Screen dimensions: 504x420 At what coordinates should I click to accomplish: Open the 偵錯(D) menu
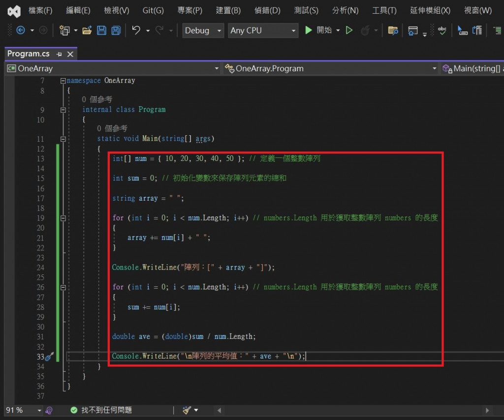pos(267,11)
